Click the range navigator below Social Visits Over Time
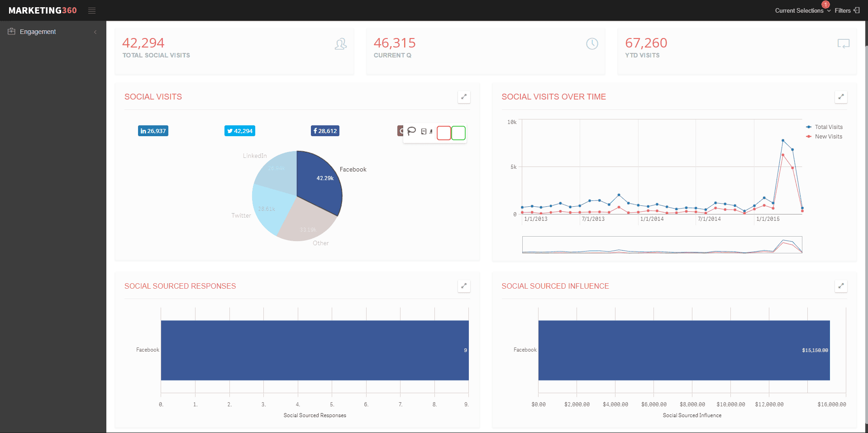This screenshot has height=433, width=868. coord(662,244)
